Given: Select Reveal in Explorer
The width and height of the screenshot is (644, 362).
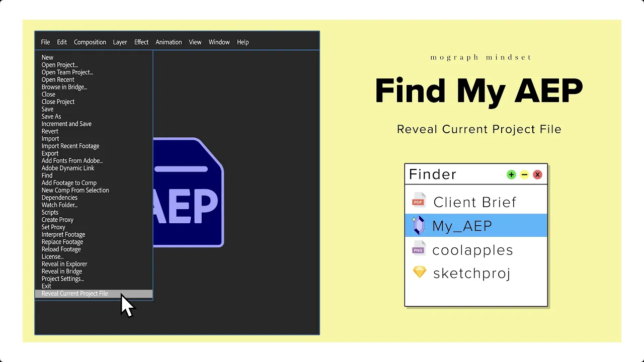Looking at the screenshot, I should pos(64,263).
